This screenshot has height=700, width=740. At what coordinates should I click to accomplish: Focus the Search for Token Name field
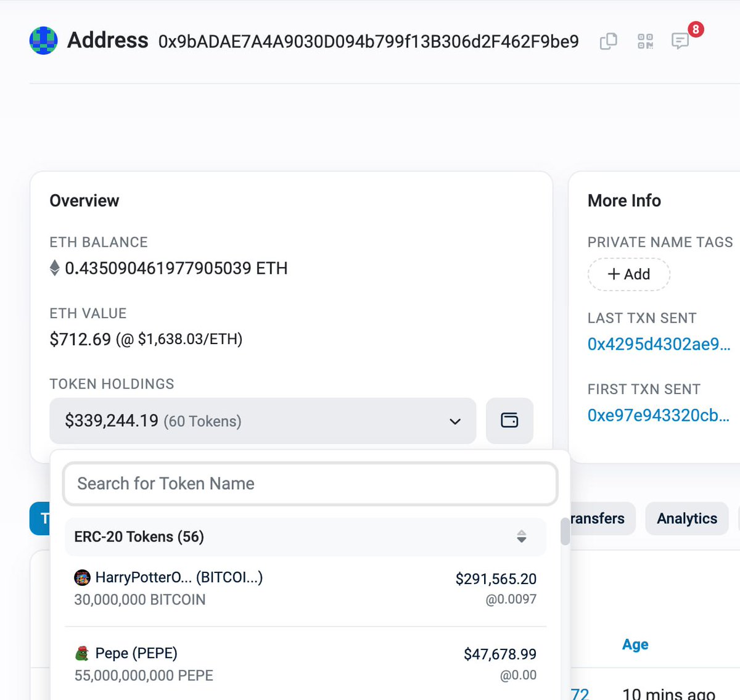(x=310, y=484)
